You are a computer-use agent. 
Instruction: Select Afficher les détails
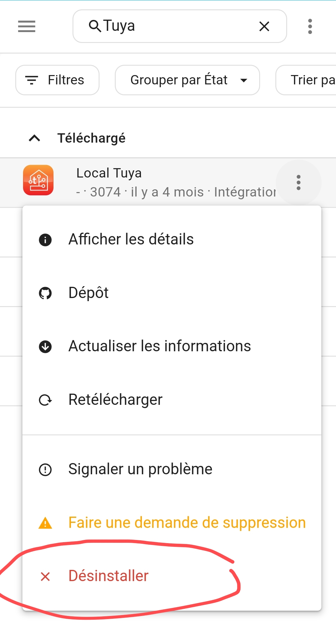click(x=131, y=239)
